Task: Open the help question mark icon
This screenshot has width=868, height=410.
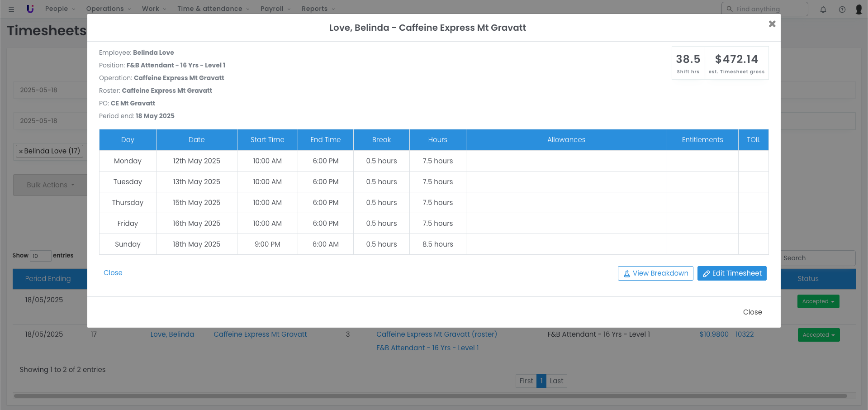Action: pos(842,10)
